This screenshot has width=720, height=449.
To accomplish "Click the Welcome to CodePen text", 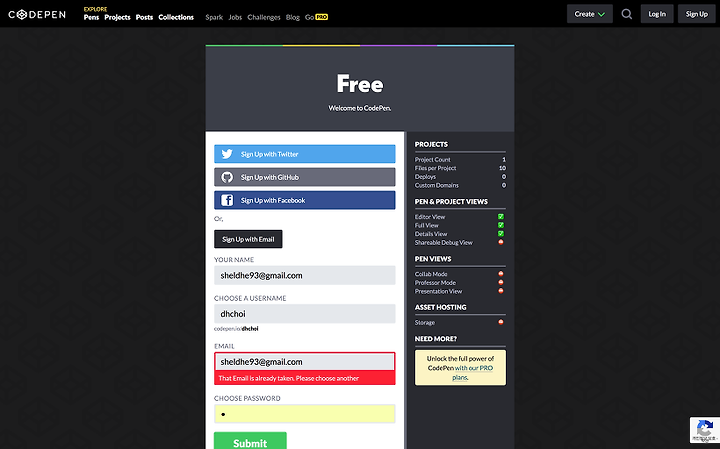I will 360,108.
